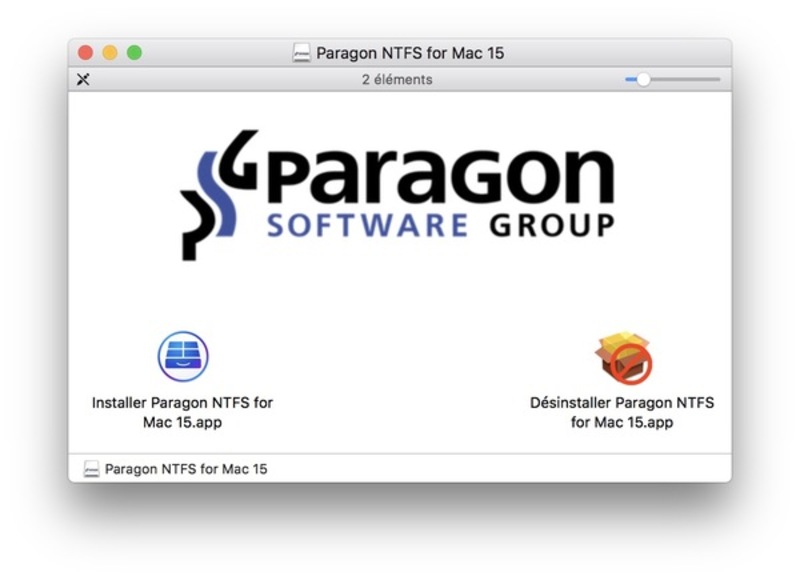Zoom the window with green button
Viewport: 800px width, 580px height.
pyautogui.click(x=135, y=53)
